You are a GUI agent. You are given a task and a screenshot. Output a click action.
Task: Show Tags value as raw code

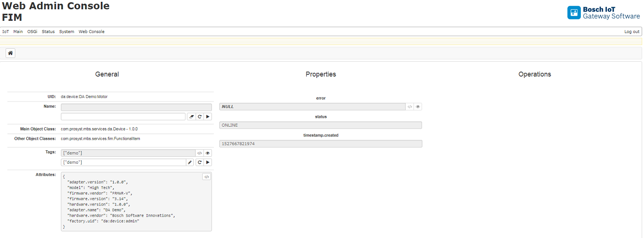[x=199, y=153]
